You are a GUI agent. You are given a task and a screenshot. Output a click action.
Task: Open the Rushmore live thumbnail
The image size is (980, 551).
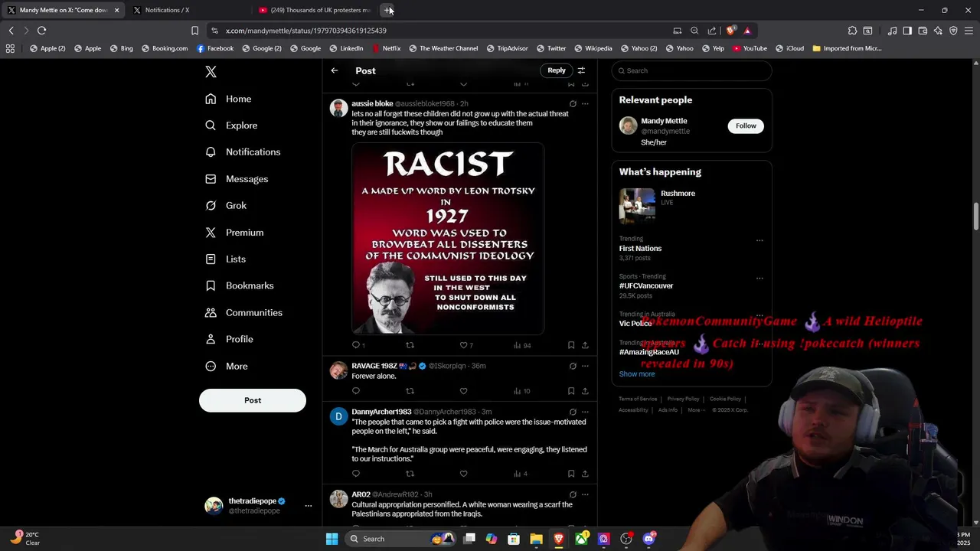[637, 207]
